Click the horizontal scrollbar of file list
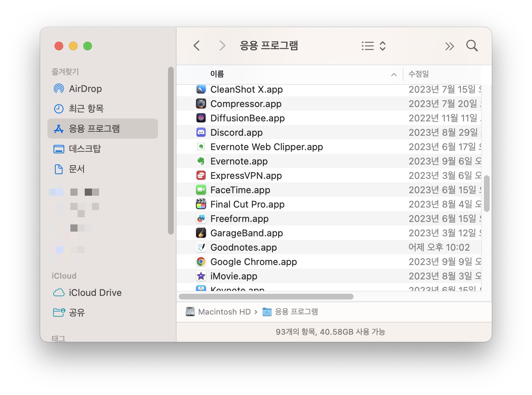 [266, 297]
